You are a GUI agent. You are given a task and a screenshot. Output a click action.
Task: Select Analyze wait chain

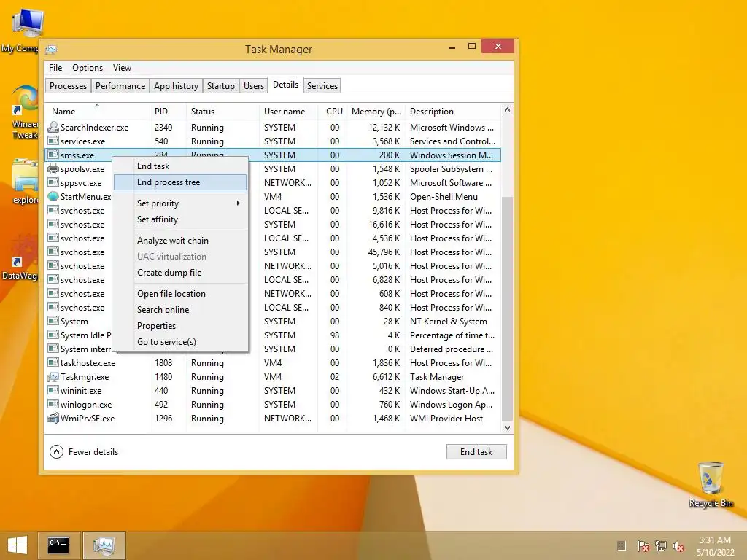click(x=181, y=241)
